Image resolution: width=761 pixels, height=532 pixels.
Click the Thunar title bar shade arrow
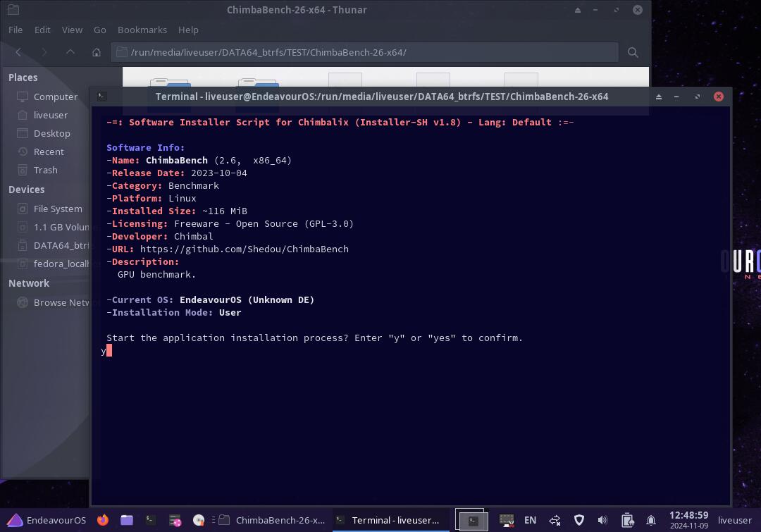(x=578, y=10)
